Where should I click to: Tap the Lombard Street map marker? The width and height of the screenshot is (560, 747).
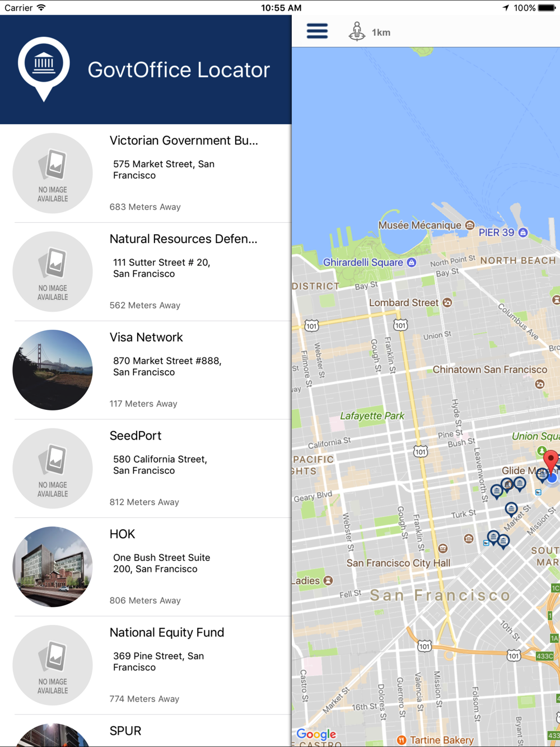point(447,302)
